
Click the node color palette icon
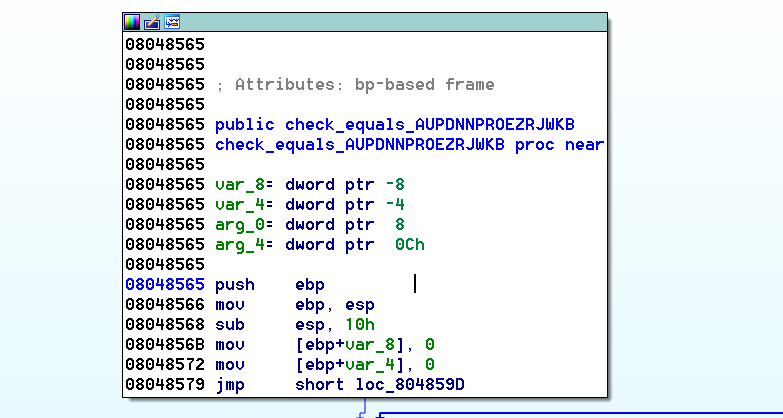tap(132, 22)
